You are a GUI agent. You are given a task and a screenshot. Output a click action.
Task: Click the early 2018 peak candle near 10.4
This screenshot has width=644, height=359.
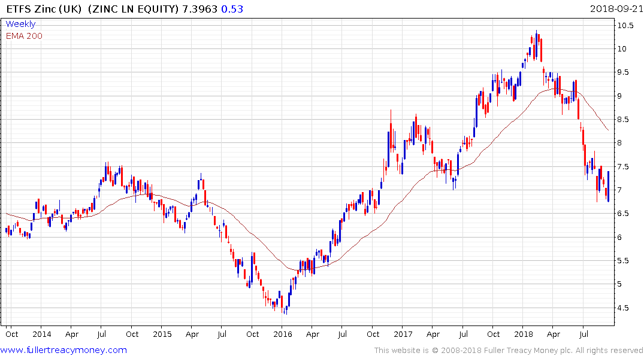click(x=536, y=45)
